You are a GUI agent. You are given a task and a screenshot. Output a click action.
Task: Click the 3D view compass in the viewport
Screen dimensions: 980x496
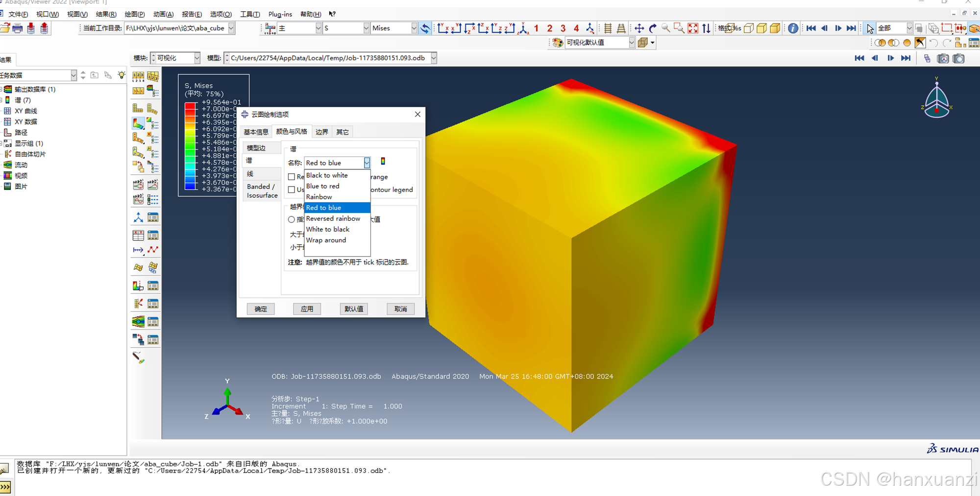click(x=936, y=98)
